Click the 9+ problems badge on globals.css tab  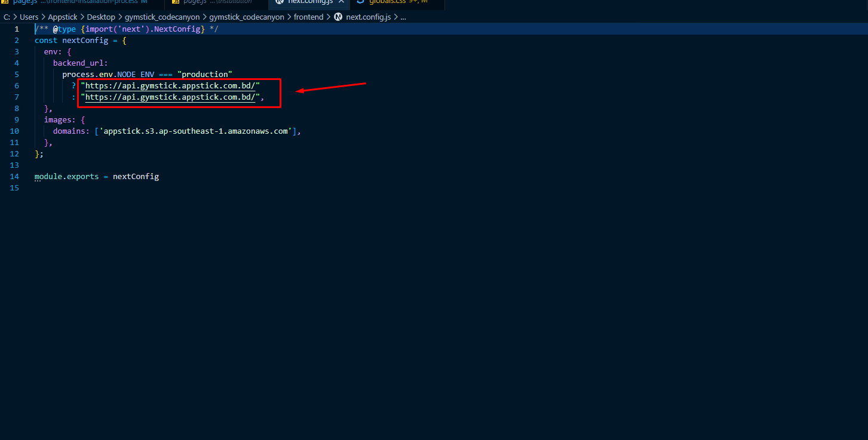pos(412,2)
